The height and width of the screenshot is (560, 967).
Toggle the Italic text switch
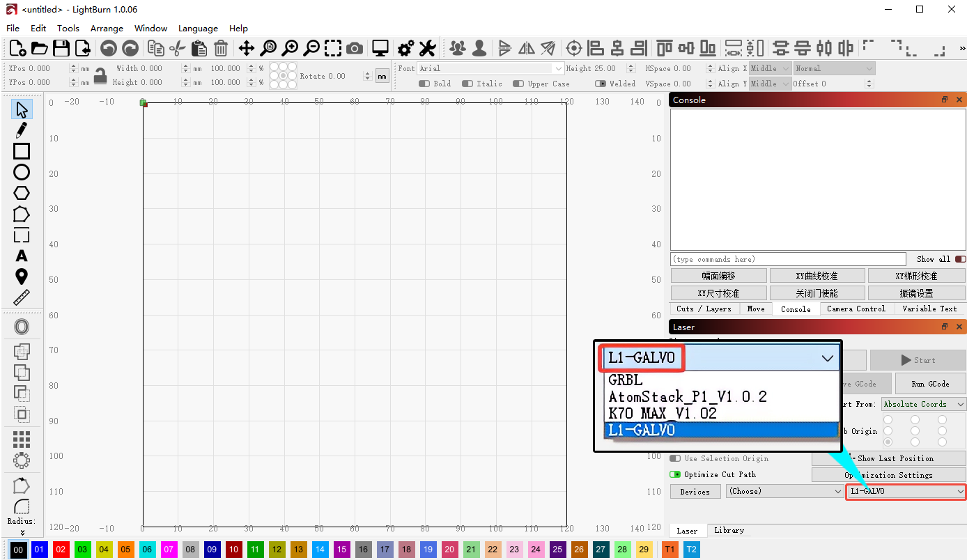click(x=469, y=84)
